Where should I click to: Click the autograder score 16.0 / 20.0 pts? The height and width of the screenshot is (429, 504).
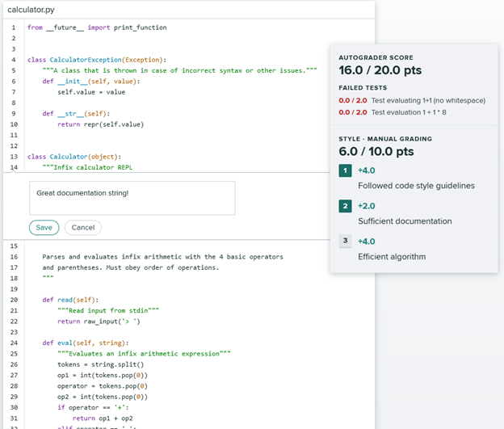(380, 70)
